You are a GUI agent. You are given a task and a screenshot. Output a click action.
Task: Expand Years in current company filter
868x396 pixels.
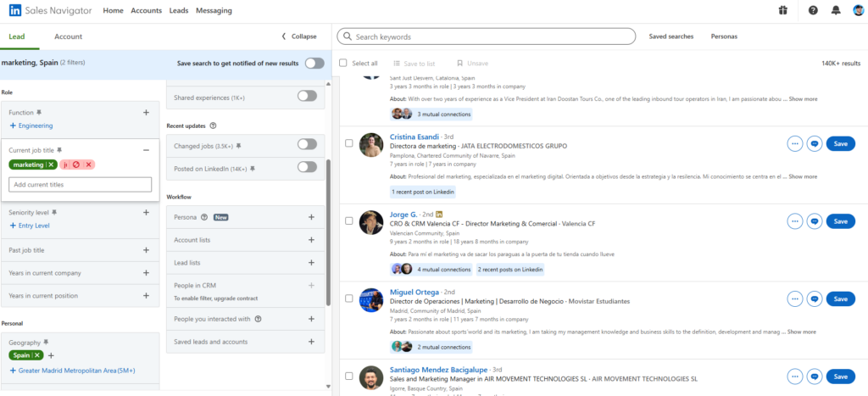click(146, 272)
